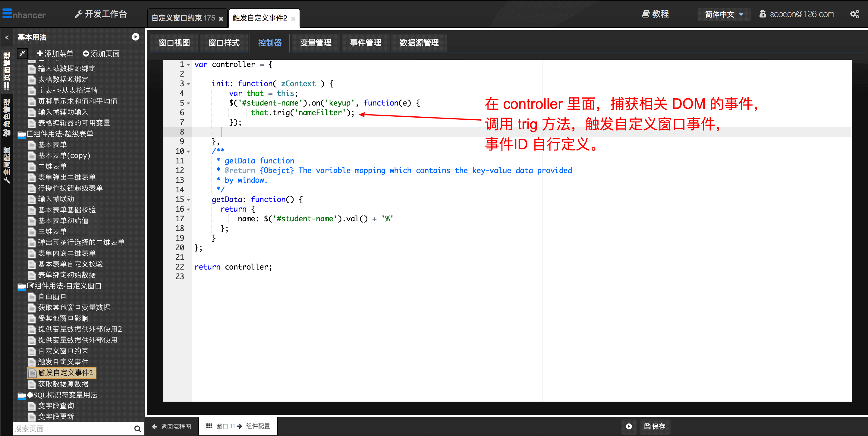Click the play icon beside 基本用法
Viewport: 868px width, 436px height.
[x=135, y=37]
